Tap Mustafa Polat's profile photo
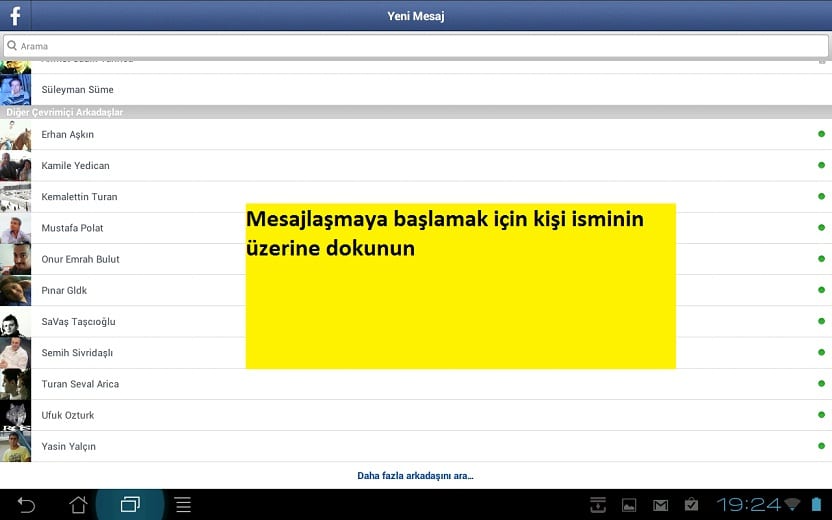This screenshot has width=832, height=520. coord(15,228)
